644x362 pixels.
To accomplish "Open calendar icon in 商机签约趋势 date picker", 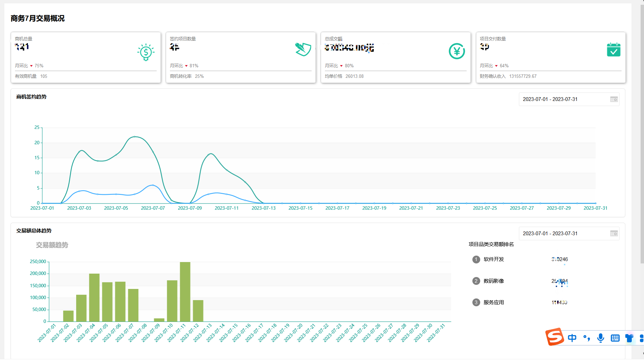I will coord(614,99).
